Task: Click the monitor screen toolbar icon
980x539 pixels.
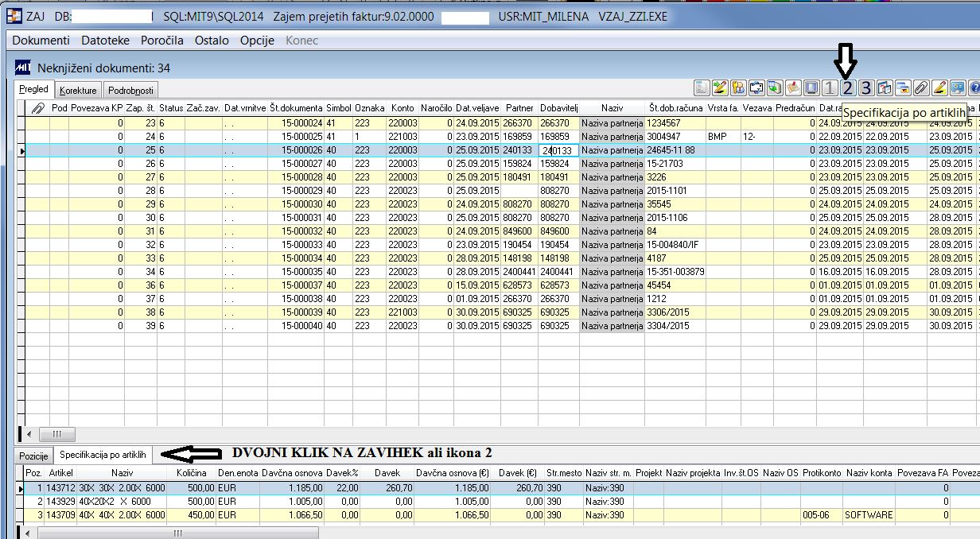Action: 811,88
